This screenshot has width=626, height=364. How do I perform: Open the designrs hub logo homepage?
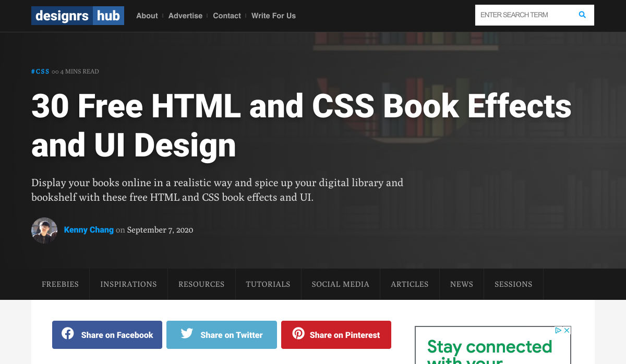(78, 16)
